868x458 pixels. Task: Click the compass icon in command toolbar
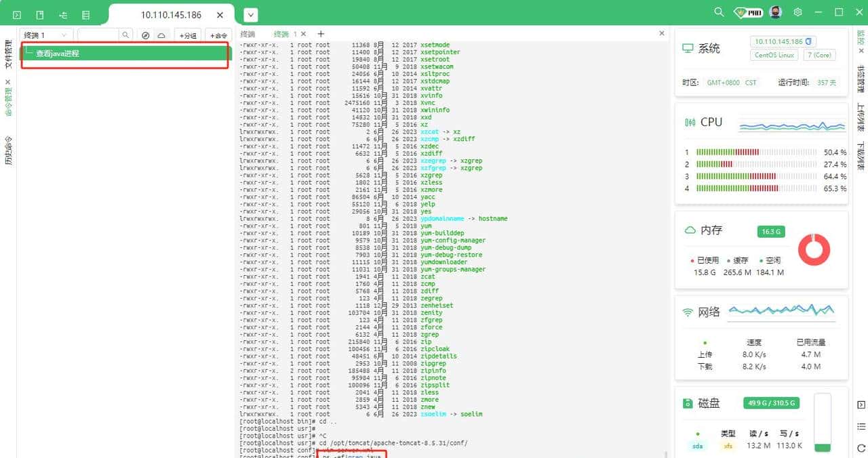145,35
